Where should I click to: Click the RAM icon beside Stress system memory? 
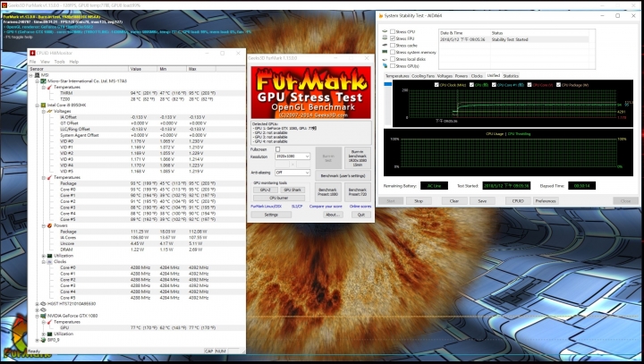(x=385, y=52)
